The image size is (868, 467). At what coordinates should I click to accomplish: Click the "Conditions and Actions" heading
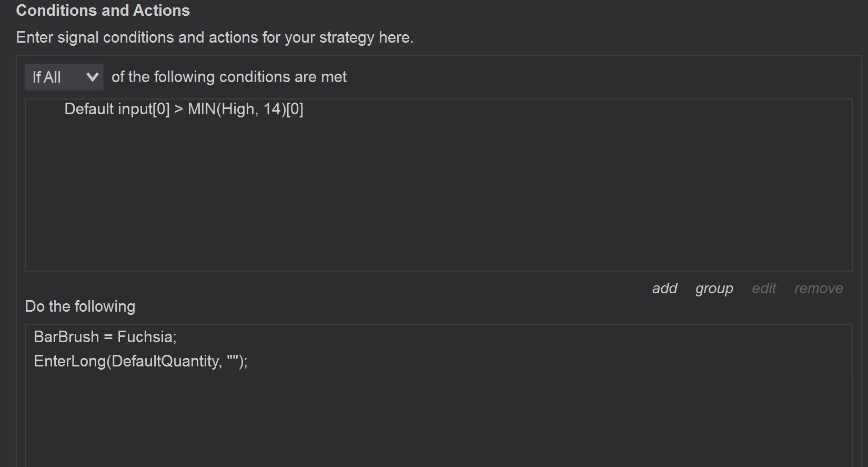point(103,11)
